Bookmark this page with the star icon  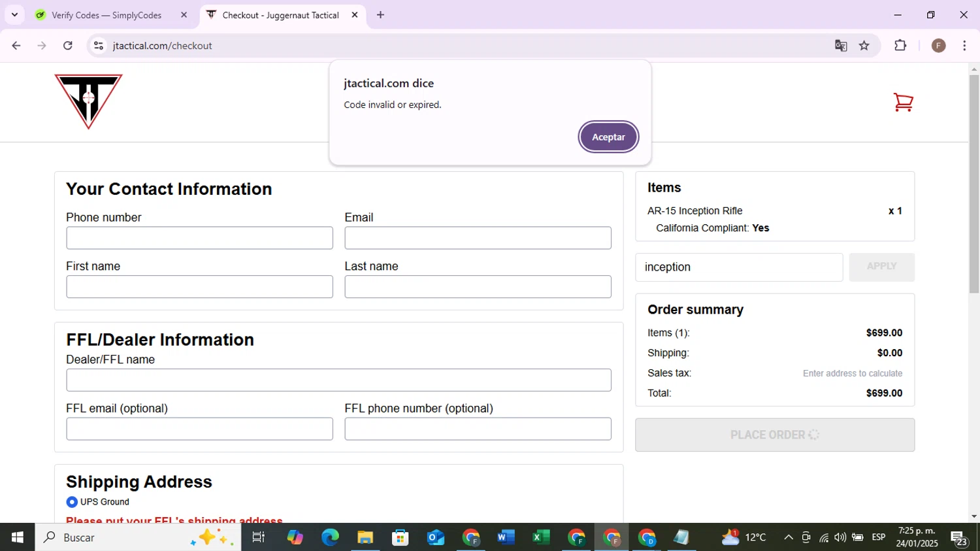pyautogui.click(x=864, y=46)
